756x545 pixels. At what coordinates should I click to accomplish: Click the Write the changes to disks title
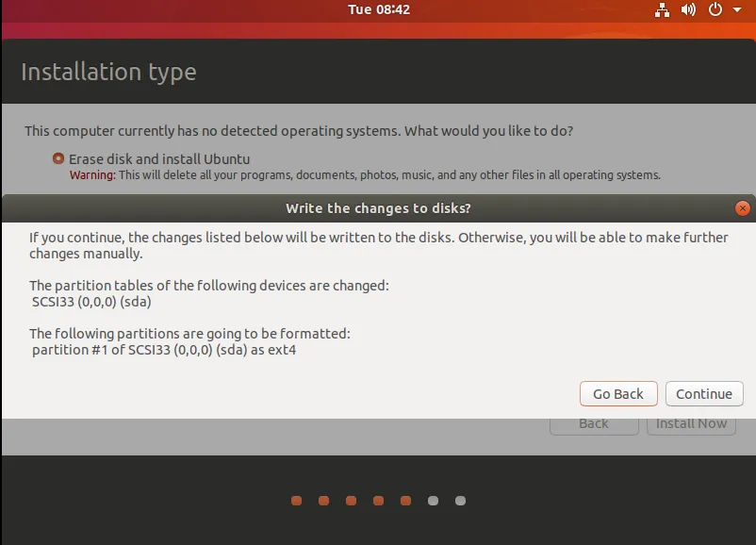[379, 208]
